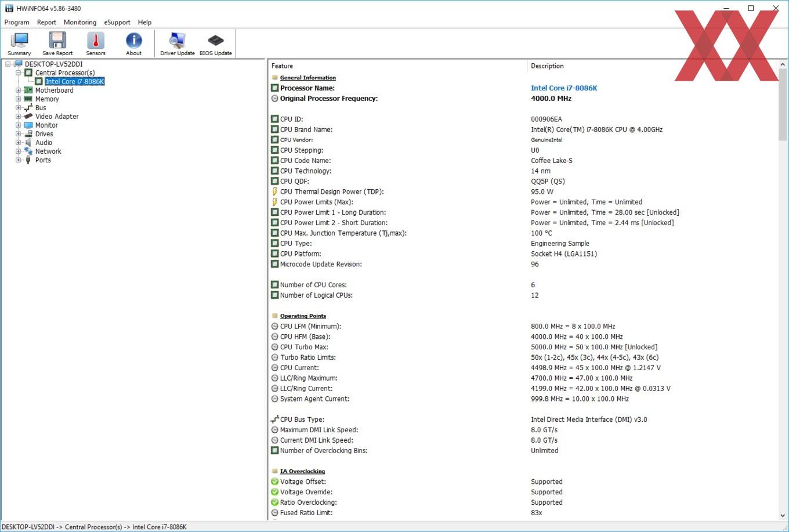
Task: Expand the Memory tree node
Action: [18, 99]
